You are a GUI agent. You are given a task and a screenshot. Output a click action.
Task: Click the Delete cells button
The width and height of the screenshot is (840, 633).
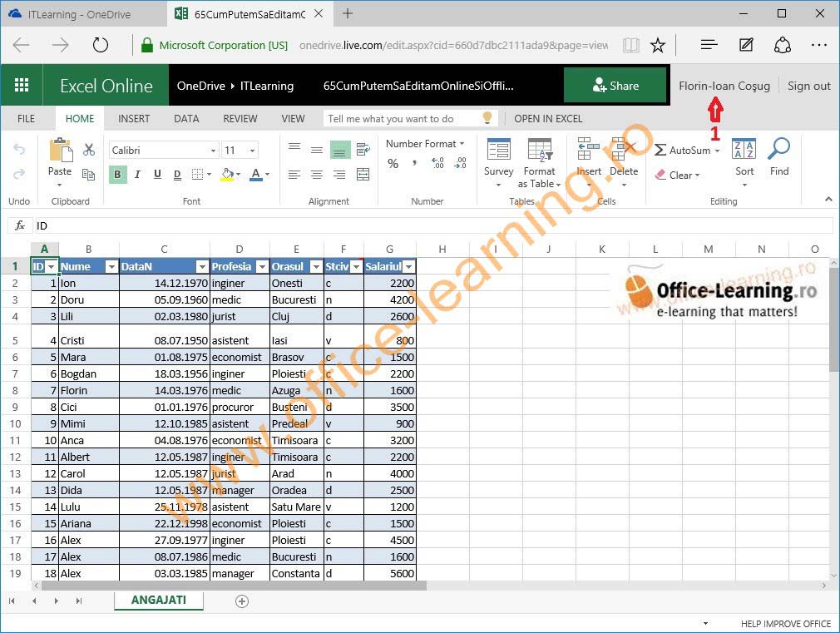[624, 162]
